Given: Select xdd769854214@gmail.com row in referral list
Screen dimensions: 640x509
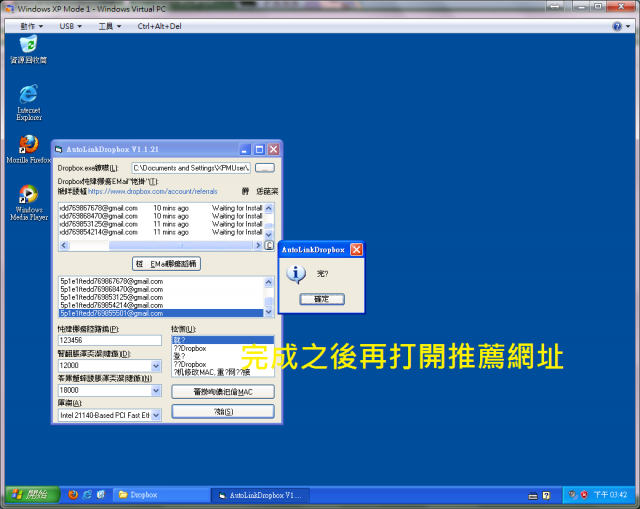Looking at the screenshot, I should [x=161, y=232].
